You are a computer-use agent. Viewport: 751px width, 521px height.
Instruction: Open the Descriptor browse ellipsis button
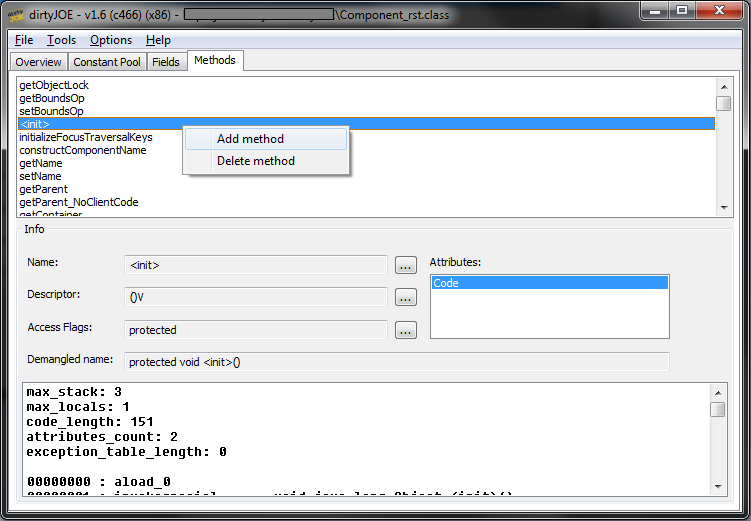tap(406, 297)
